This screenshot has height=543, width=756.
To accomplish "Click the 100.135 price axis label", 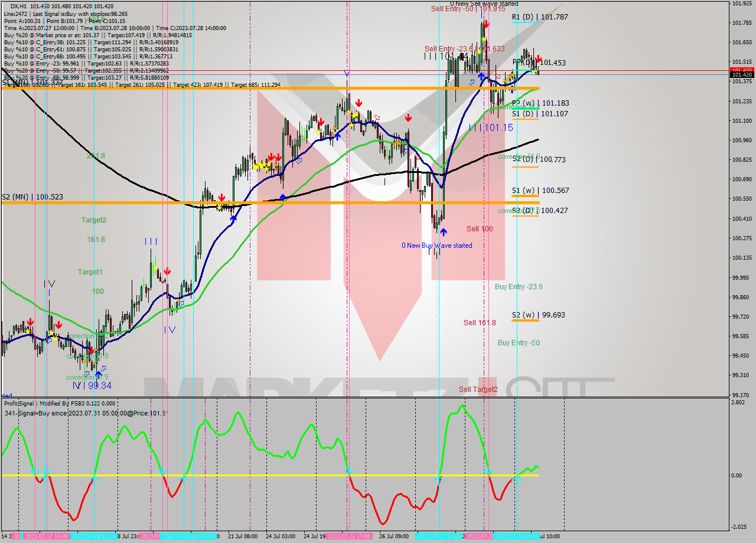I will click(741, 257).
